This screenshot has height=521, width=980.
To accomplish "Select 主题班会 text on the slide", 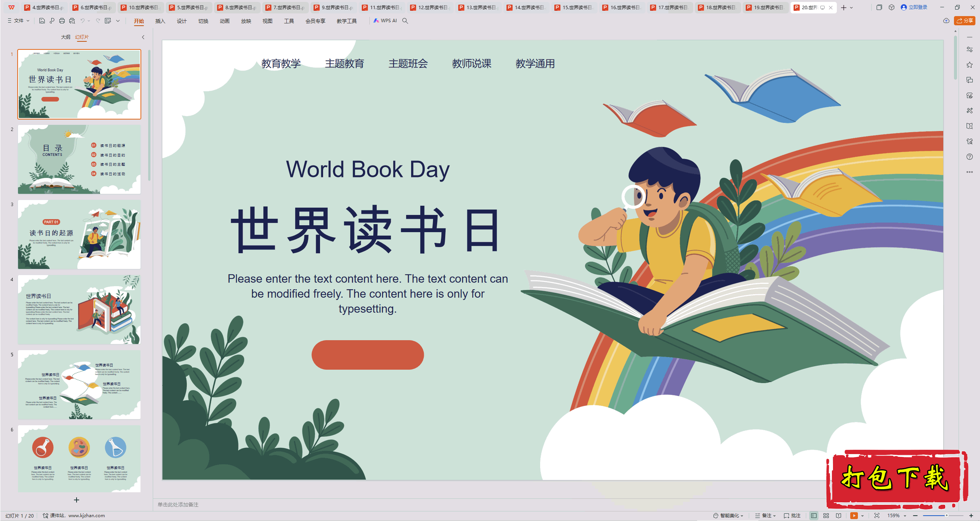I will 408,64.
